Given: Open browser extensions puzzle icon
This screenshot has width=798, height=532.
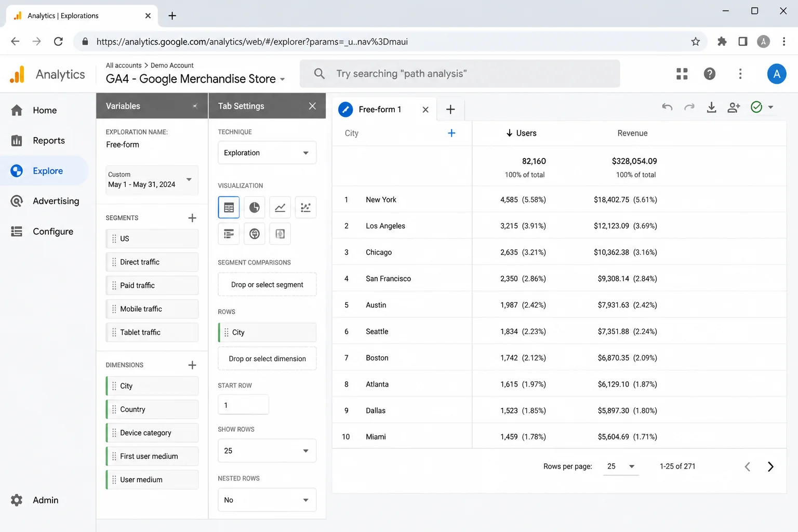Looking at the screenshot, I should coord(722,42).
